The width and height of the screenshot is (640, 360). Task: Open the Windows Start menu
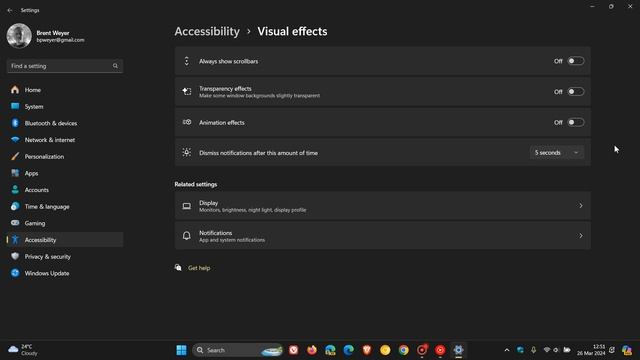(x=181, y=350)
